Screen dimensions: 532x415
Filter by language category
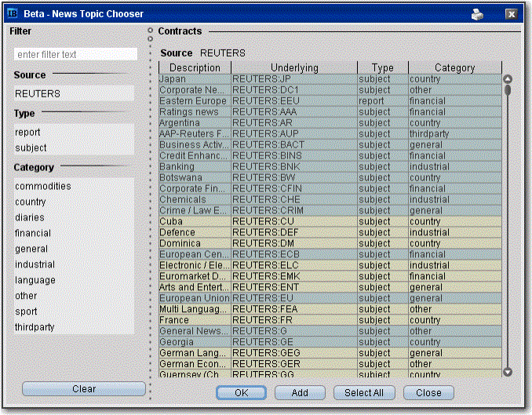(x=74, y=280)
